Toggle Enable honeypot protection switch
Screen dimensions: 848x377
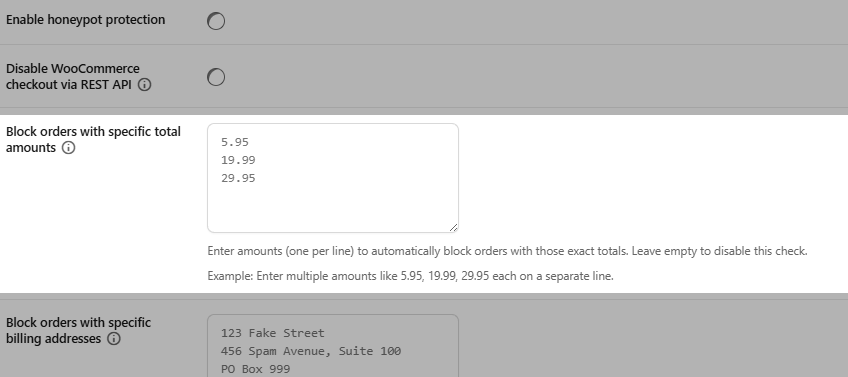coord(216,21)
